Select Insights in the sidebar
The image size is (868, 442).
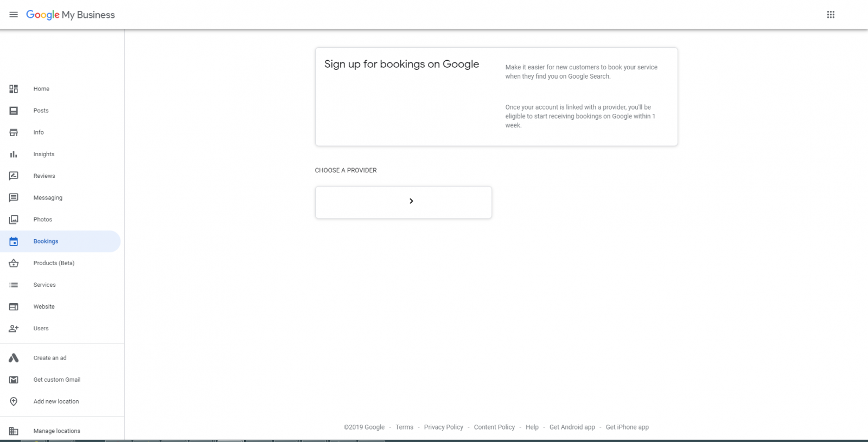(43, 155)
